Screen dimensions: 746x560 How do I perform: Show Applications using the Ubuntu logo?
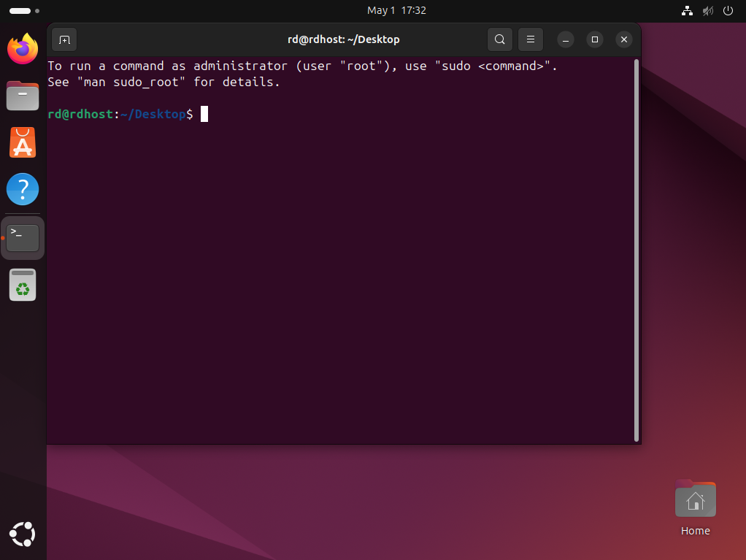pos(23,534)
